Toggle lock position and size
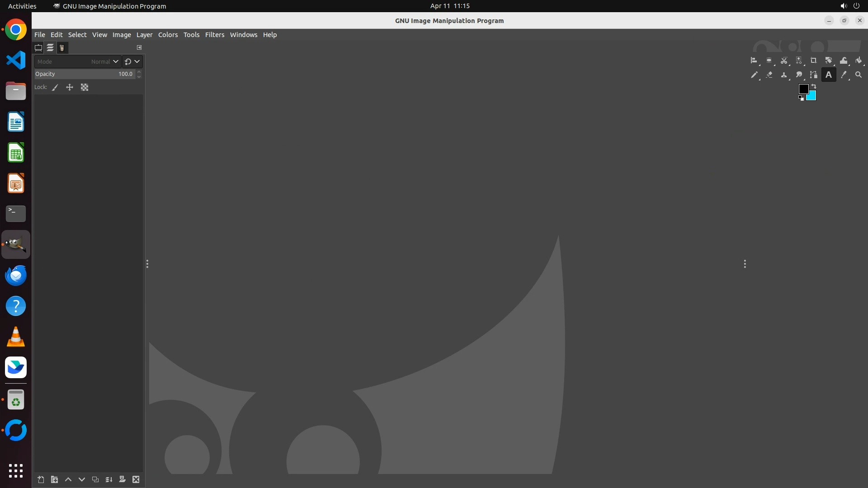The image size is (868, 488). (x=70, y=88)
